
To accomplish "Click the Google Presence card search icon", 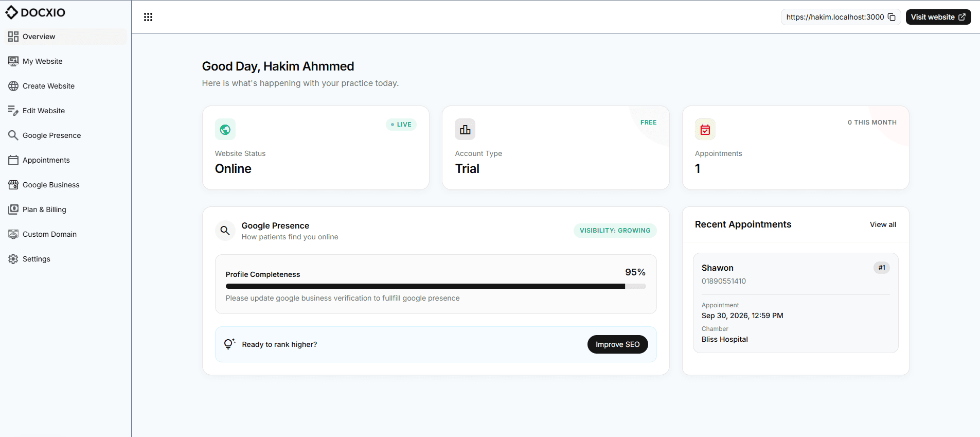I will click(x=225, y=231).
